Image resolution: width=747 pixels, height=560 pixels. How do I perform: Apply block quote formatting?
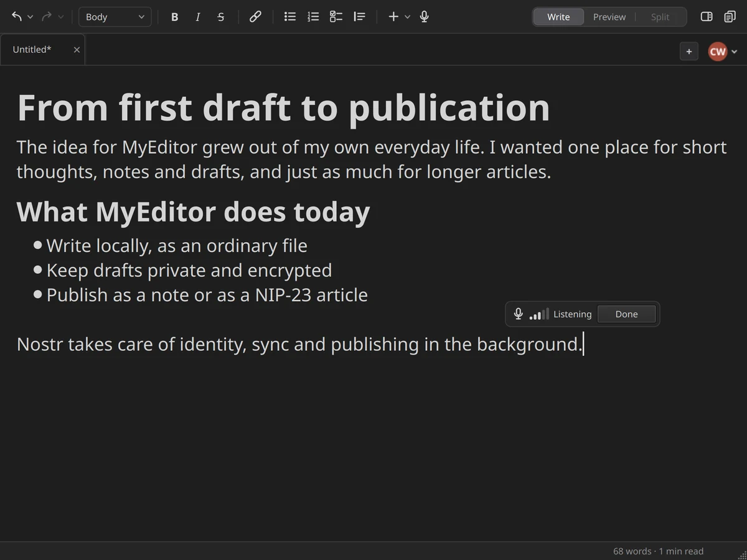(359, 17)
